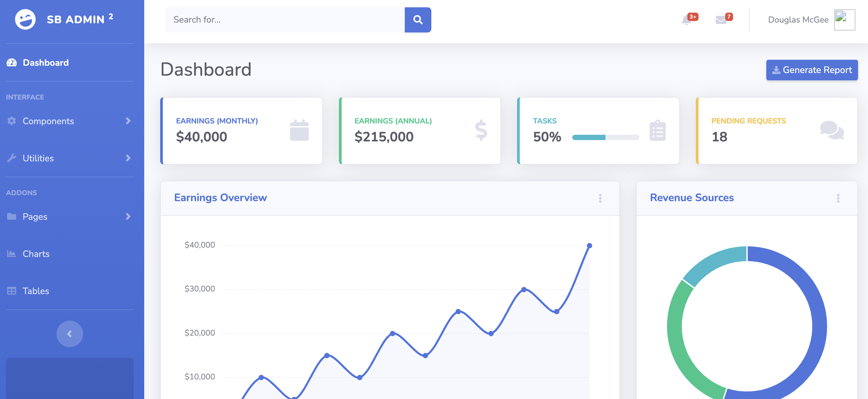This screenshot has width=868, height=399.
Task: Open Tables from the sidebar
Action: 36,290
